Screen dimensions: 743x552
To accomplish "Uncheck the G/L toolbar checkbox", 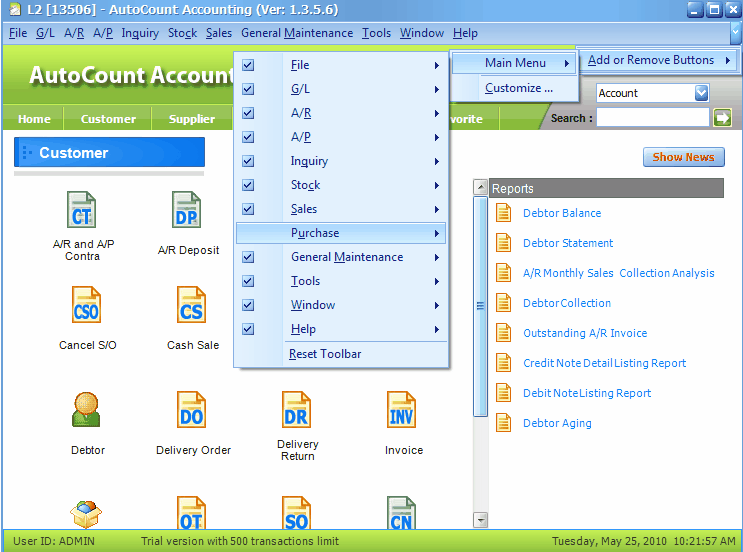I will coord(248,89).
